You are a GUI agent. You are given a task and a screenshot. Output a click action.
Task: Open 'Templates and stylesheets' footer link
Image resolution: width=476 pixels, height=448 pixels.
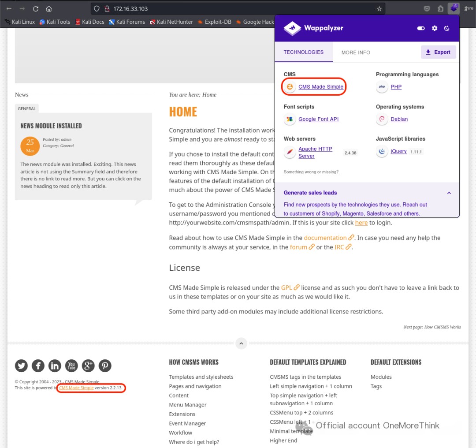[x=201, y=377]
